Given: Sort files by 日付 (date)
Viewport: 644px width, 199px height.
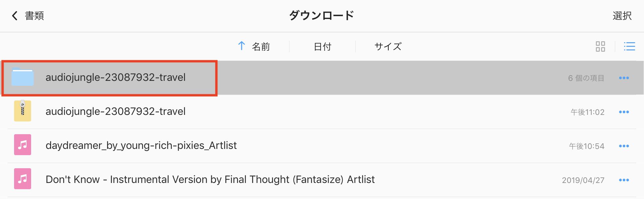Looking at the screenshot, I should point(322,47).
